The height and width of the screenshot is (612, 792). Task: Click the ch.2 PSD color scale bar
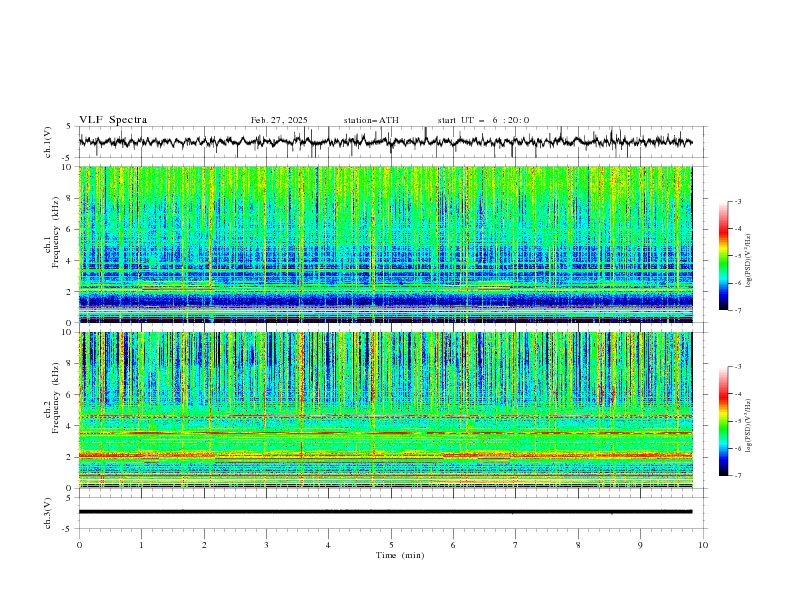pos(723,421)
